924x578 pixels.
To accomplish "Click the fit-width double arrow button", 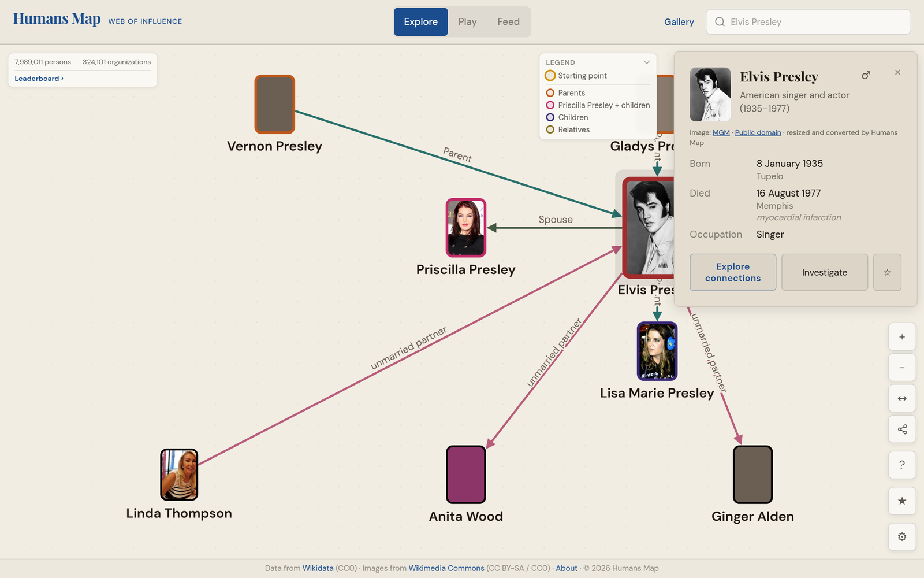I will pos(902,398).
